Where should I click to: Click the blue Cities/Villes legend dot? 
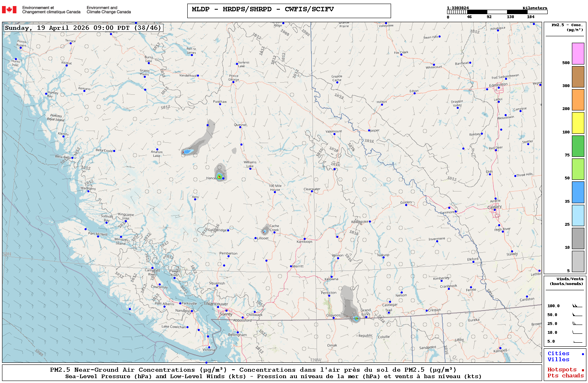582,354
